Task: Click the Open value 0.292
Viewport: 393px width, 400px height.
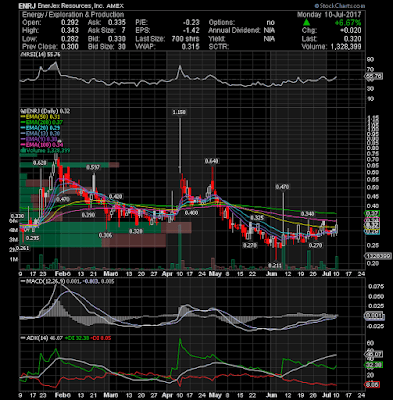Action: [69, 23]
